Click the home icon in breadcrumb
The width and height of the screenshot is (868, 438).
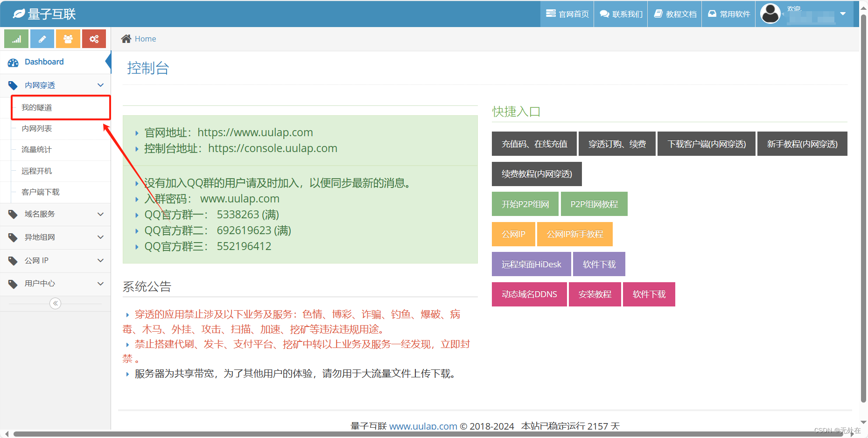pos(126,39)
